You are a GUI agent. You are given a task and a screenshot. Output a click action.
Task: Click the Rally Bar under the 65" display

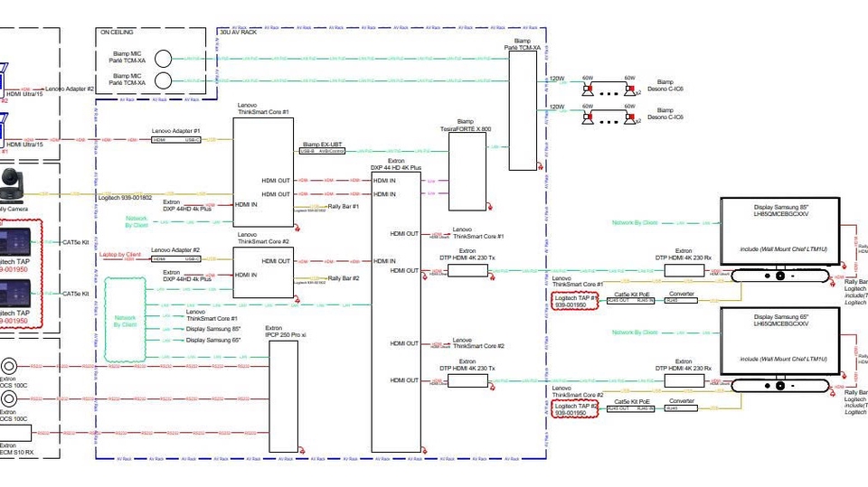(780, 385)
